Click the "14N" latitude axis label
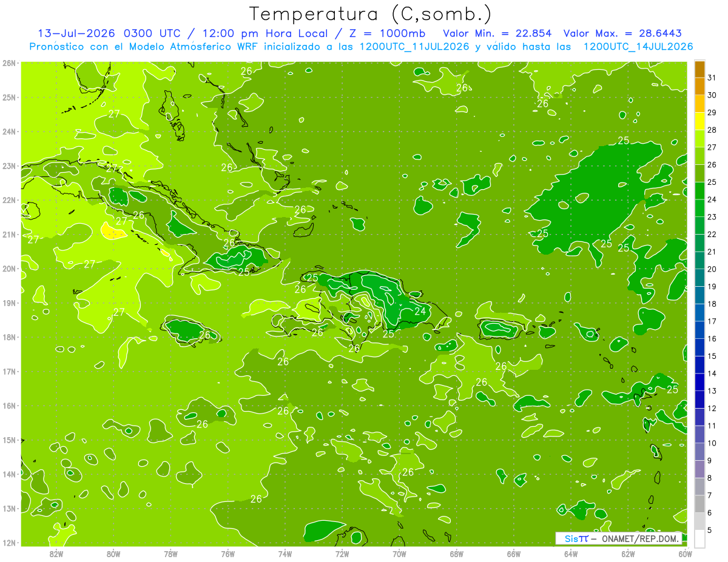The height and width of the screenshot is (562, 728). [9, 474]
